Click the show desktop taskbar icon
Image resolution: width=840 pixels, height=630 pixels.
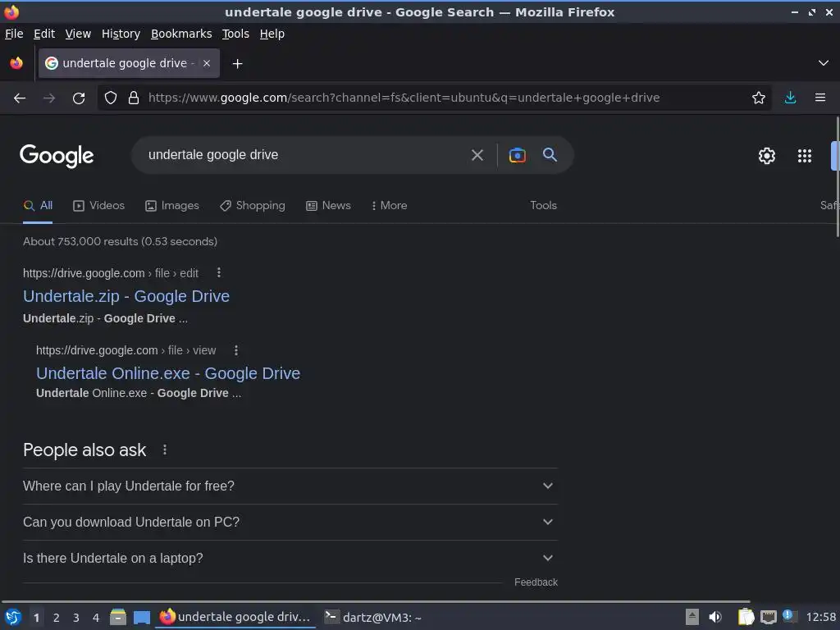click(x=141, y=618)
